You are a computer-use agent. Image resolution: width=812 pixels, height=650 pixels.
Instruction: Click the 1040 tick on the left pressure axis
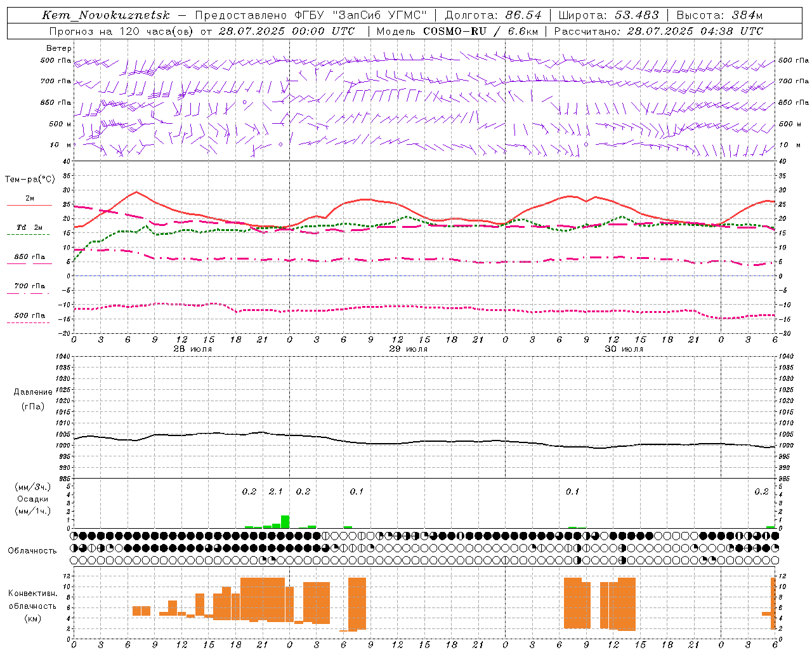point(63,356)
